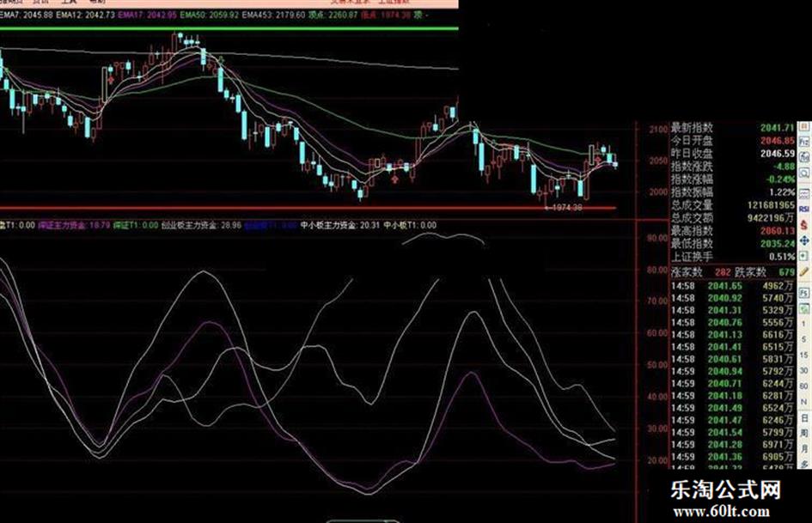Click the RSI indicator icon in sidebar
The image size is (812, 523).
pos(804,210)
